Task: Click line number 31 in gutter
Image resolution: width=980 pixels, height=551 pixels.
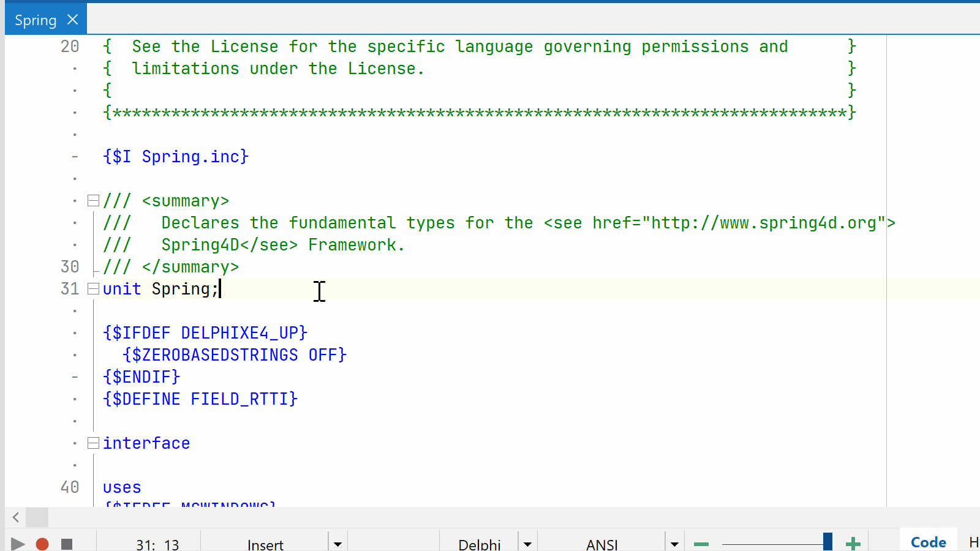Action: point(70,289)
